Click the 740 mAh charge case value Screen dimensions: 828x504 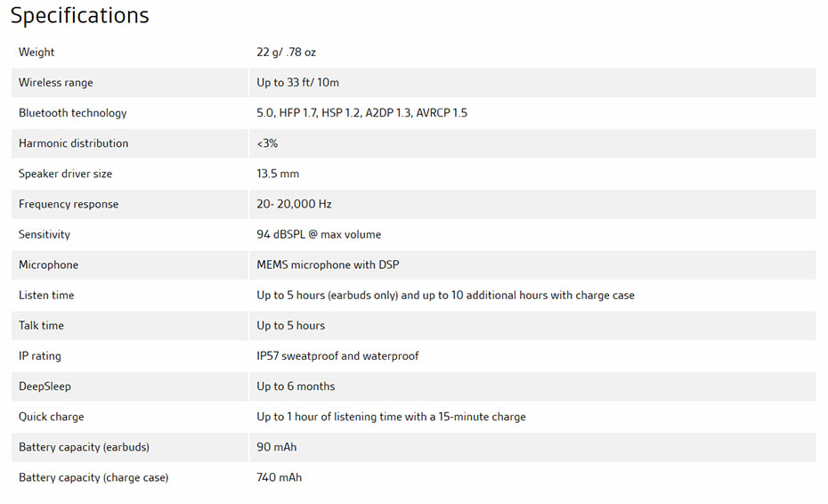280,477
